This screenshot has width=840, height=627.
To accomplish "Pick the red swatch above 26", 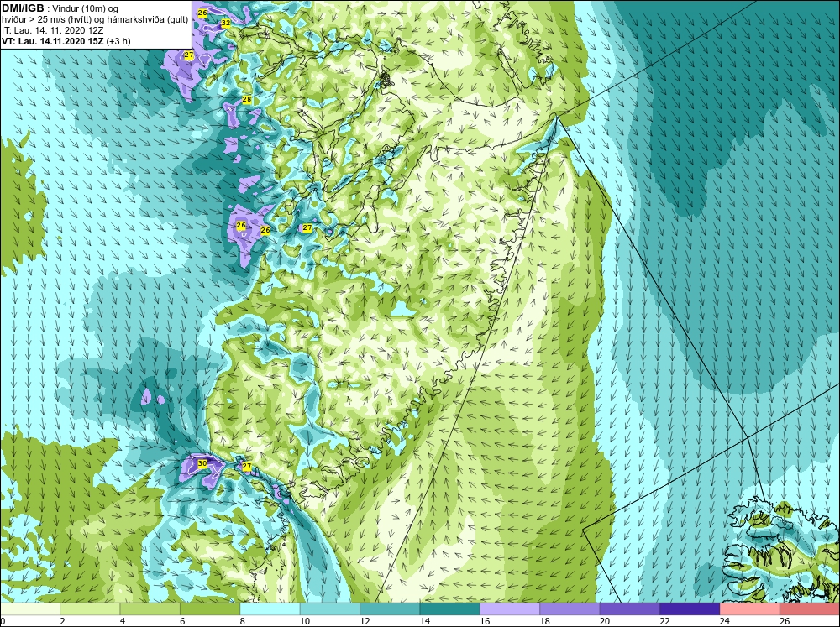I will pos(810,609).
